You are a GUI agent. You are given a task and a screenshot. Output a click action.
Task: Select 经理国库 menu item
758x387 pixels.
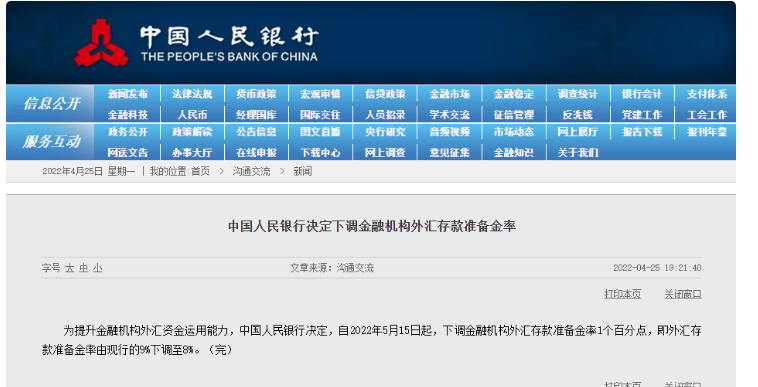click(256, 115)
